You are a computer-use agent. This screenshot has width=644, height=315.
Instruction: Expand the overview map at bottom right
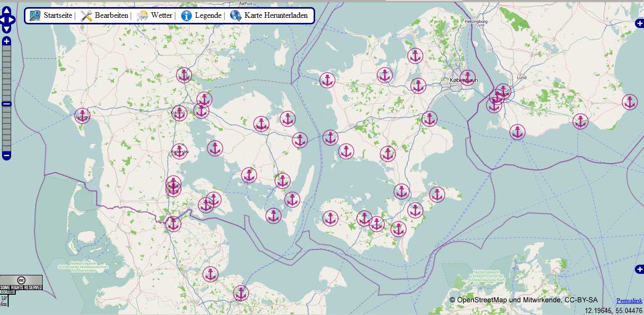(x=639, y=269)
